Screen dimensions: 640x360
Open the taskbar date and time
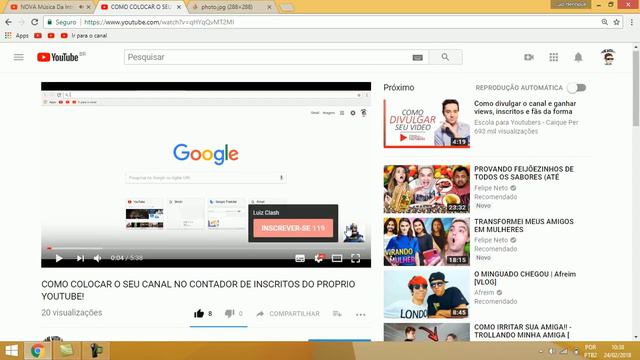coord(618,351)
